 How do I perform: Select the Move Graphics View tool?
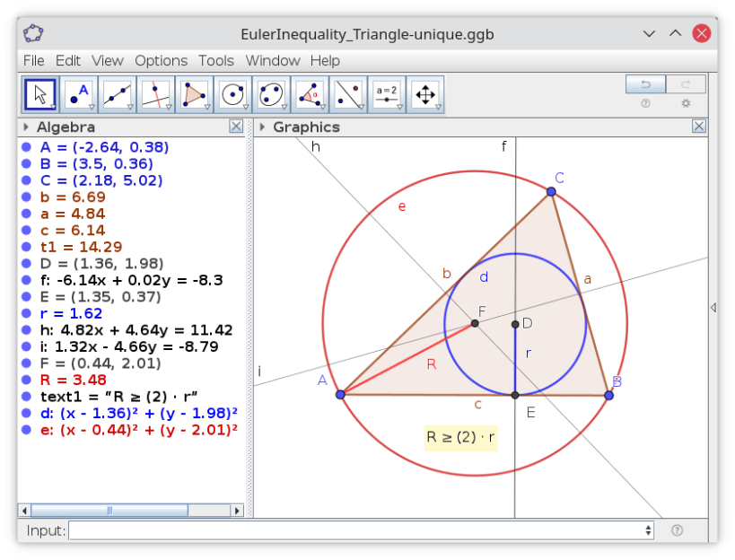tap(424, 94)
